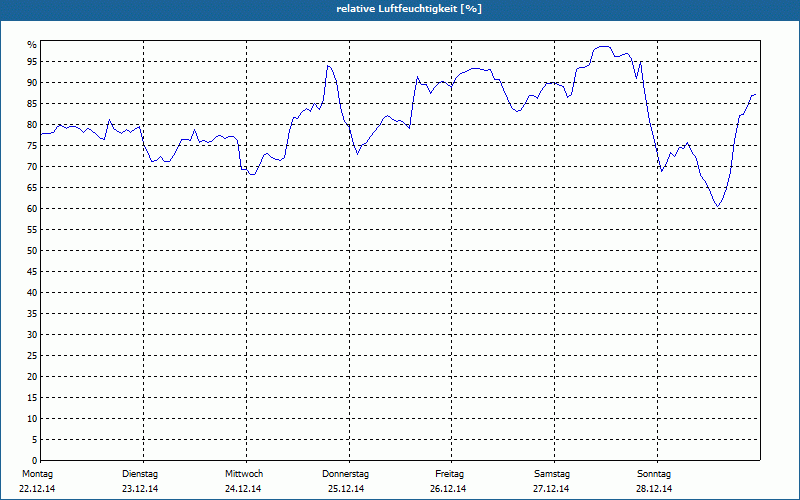Click the '75' y-axis value
This screenshot has width=800, height=500.
[32, 146]
